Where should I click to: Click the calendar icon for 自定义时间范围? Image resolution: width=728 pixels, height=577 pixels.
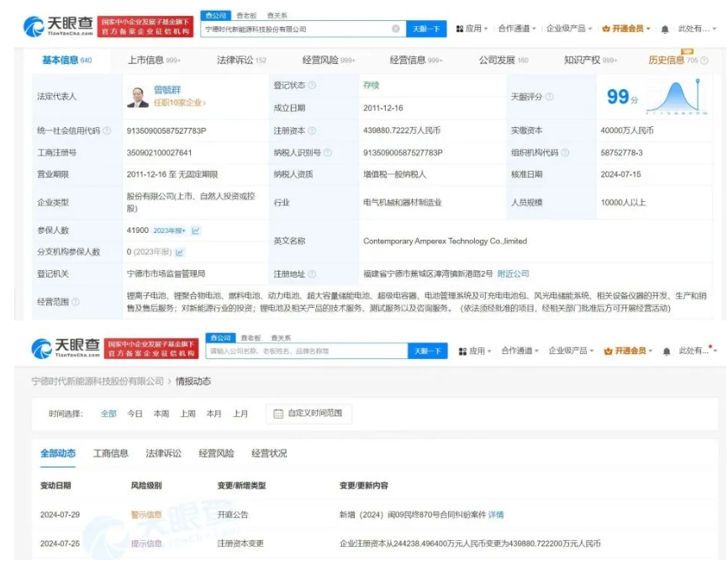[x=278, y=414]
